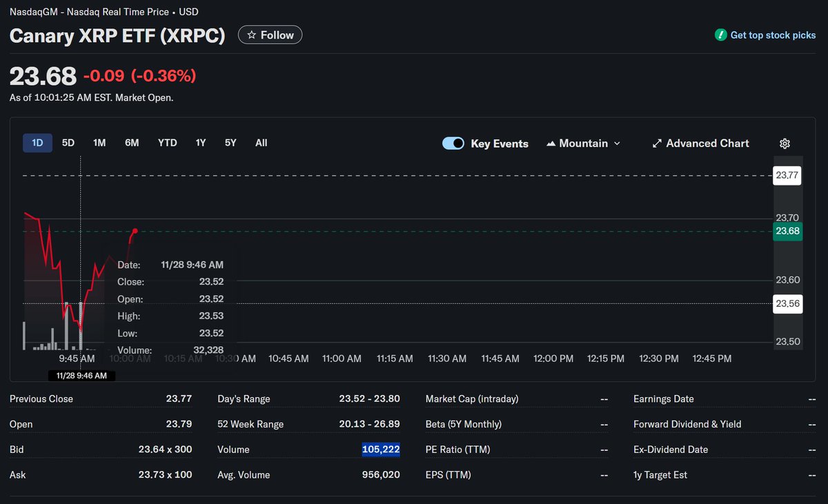Click the Market Cap (intraday) label
Image resolution: width=828 pixels, height=504 pixels.
(472, 399)
